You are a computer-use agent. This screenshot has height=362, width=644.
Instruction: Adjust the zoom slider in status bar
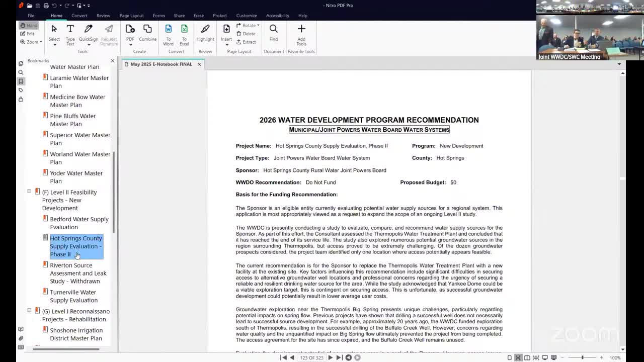click(582, 357)
